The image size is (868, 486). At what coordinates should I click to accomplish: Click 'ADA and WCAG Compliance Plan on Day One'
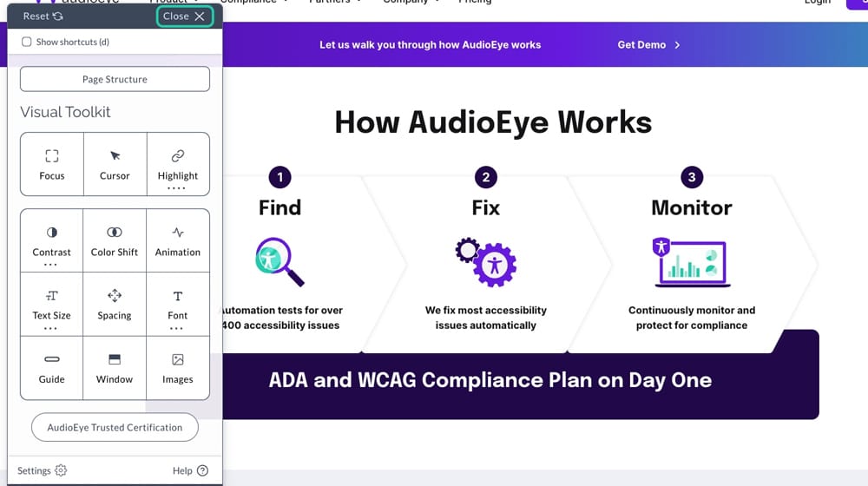pyautogui.click(x=490, y=380)
